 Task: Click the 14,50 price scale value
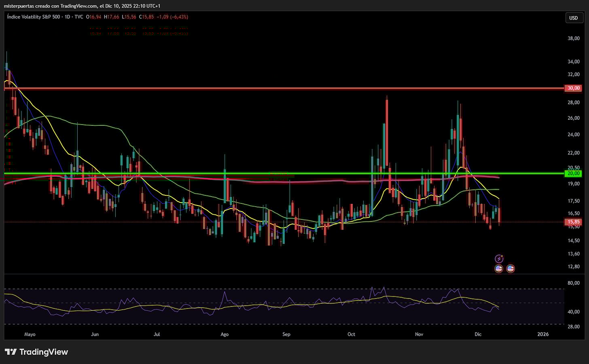tap(574, 241)
